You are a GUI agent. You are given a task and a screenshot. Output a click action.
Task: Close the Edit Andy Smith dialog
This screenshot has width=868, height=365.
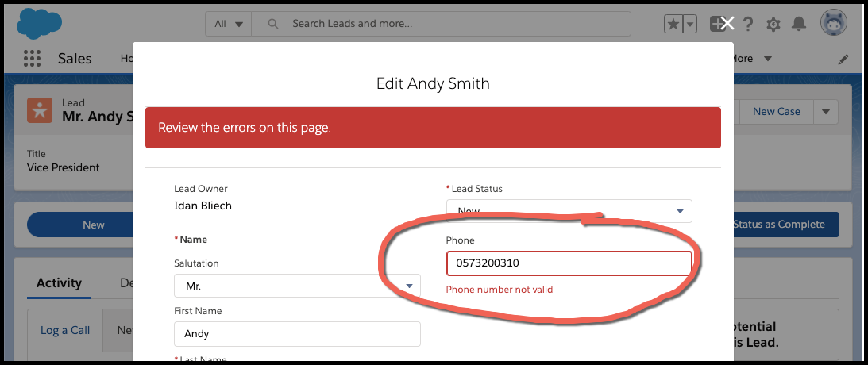click(727, 24)
